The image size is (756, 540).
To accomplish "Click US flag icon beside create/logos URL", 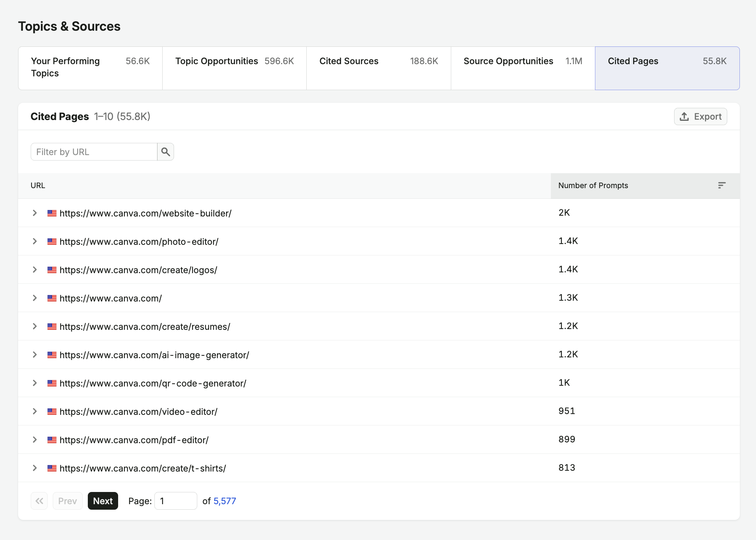I will coord(52,270).
